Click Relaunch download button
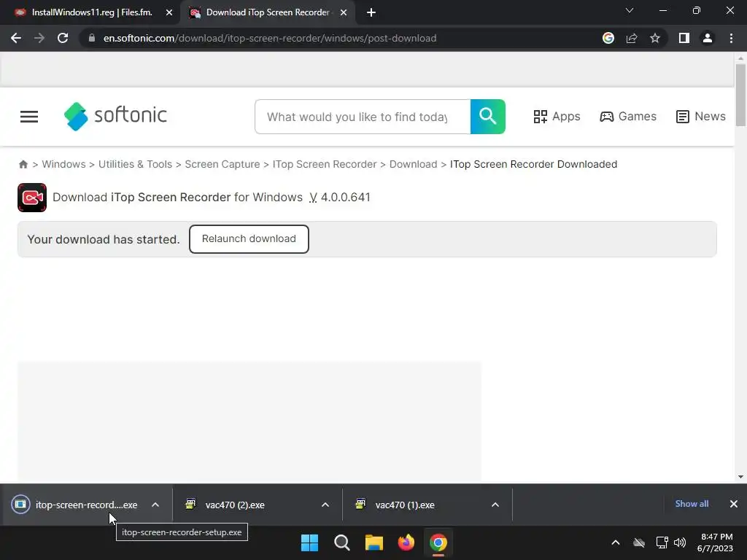 (249, 239)
